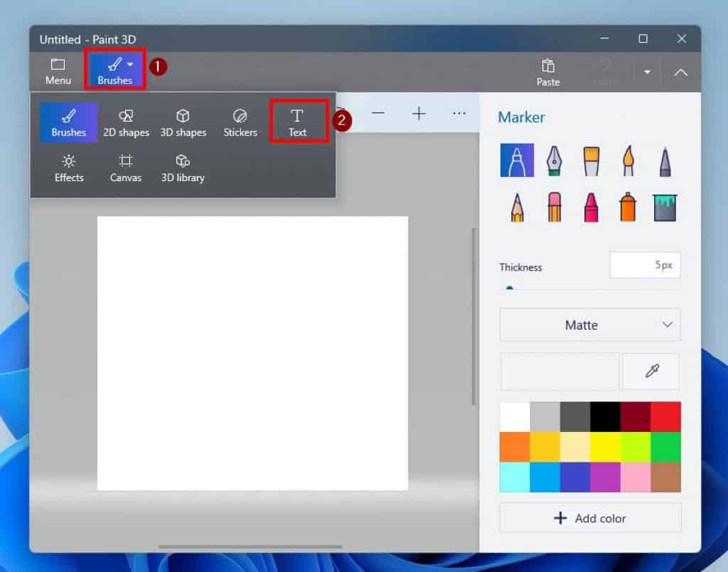Open the Brushes dropdown in top bar
This screenshot has height=572, width=728.
(x=114, y=71)
